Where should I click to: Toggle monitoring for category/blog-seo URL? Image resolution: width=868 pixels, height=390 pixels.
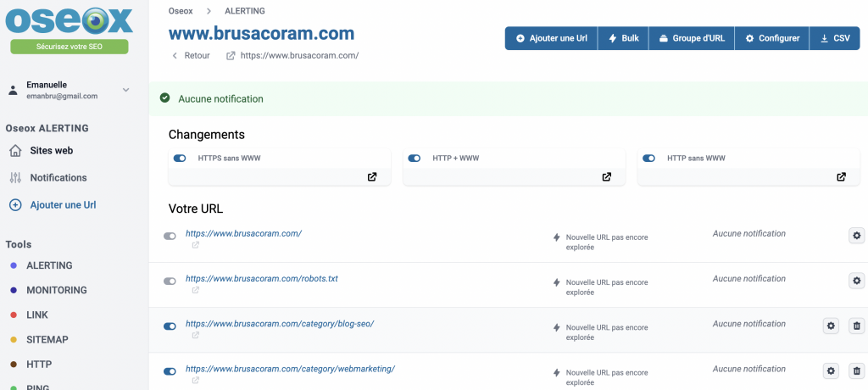(170, 326)
